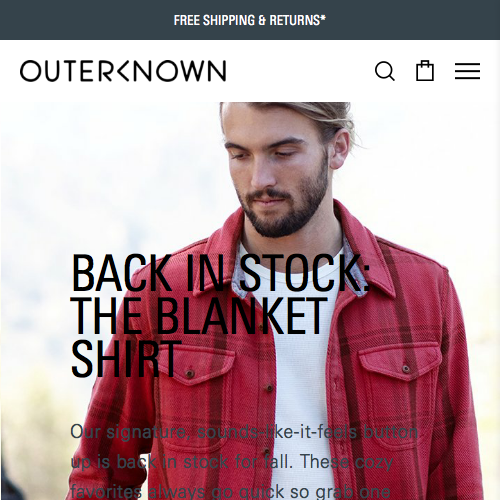Click the SHIRT word in the headline
Screen dimensions: 500x500
pos(126,359)
